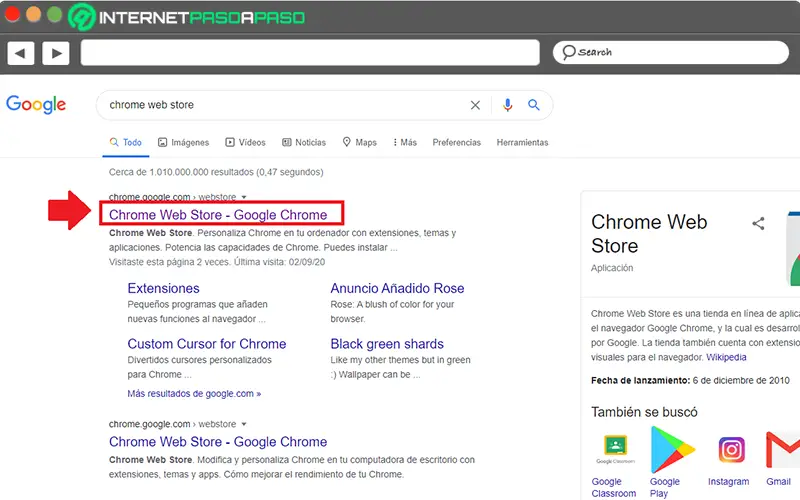Switch to the Noticias tab
Image resolution: width=800 pixels, height=500 pixels.
304,142
